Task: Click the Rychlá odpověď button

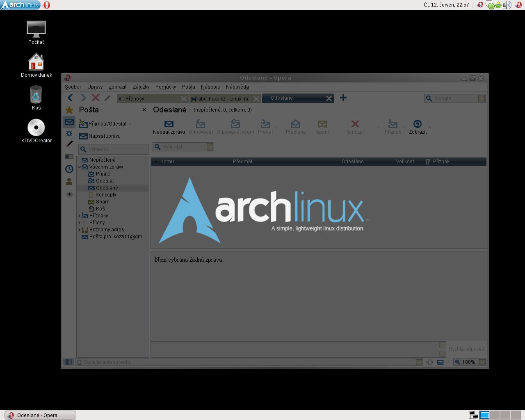Action: (x=466, y=349)
